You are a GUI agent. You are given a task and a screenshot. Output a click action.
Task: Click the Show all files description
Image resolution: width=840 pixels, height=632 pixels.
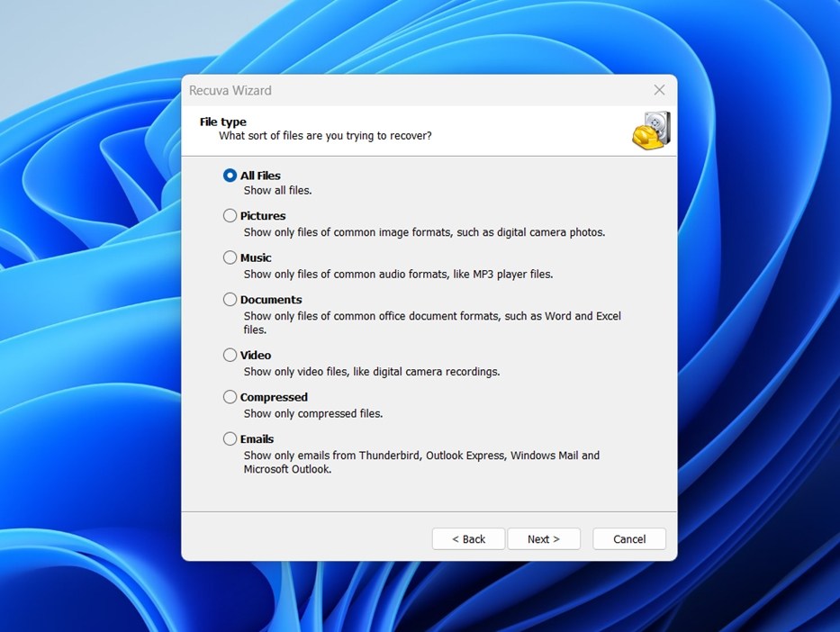[276, 190]
